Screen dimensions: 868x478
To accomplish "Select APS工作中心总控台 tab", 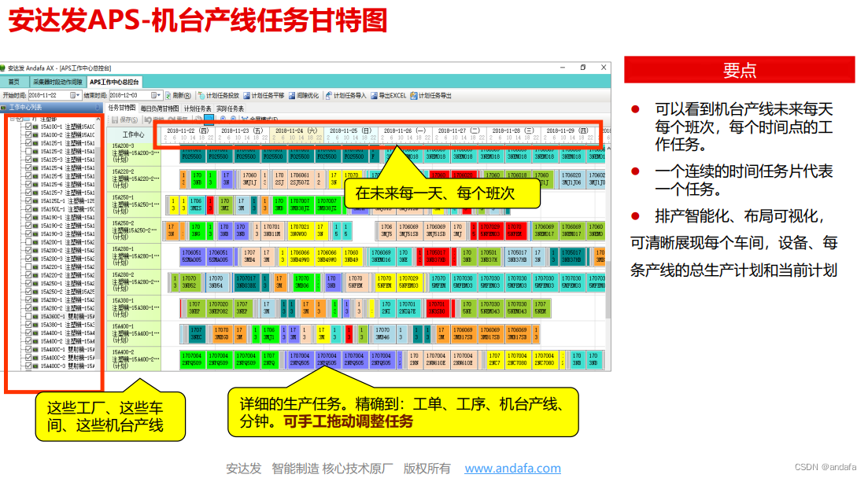I will (x=115, y=82).
